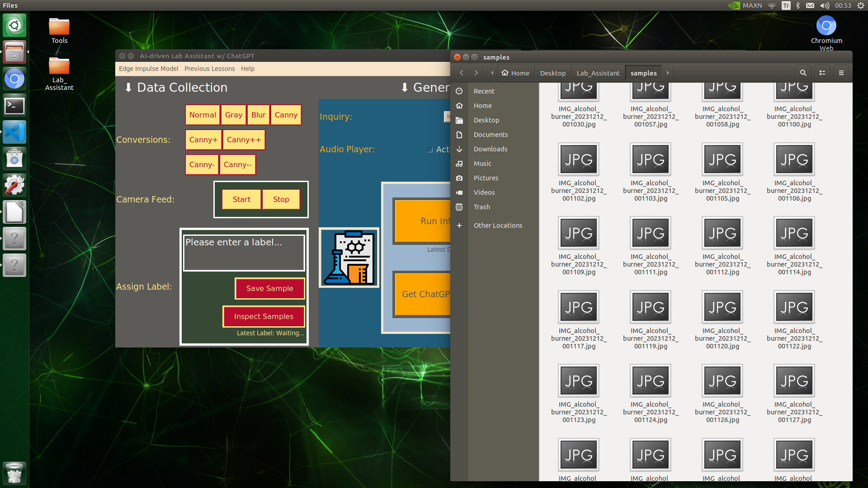Viewport: 868px width, 488px height.
Task: Click the search icon in the samples window
Action: tap(803, 73)
